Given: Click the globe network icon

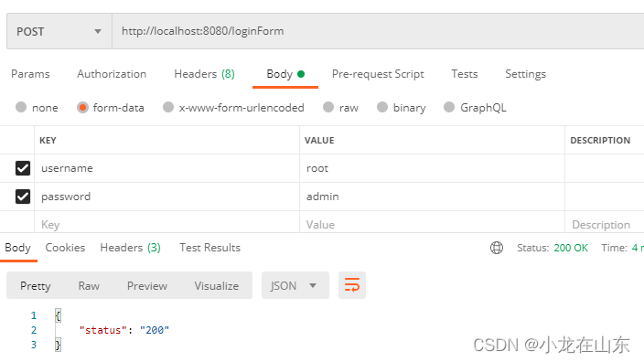Looking at the screenshot, I should (497, 248).
